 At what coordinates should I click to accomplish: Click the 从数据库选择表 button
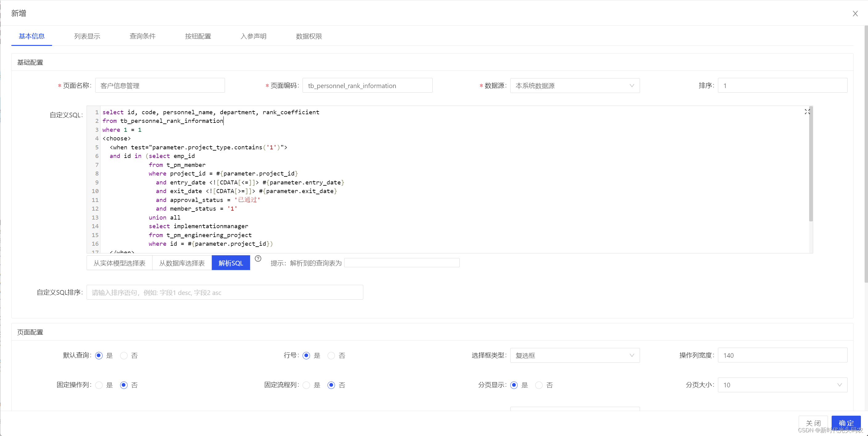click(181, 263)
